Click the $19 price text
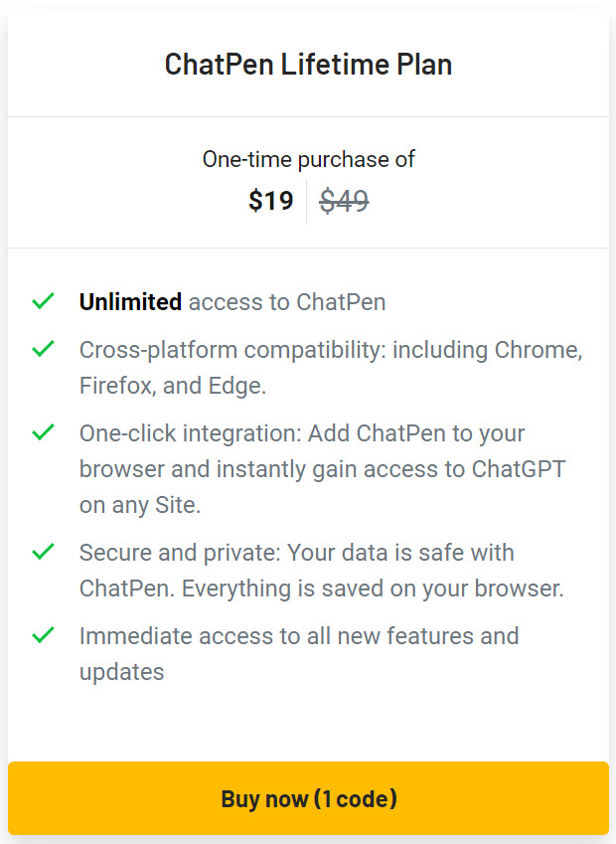The height and width of the screenshot is (844, 616). point(273,200)
